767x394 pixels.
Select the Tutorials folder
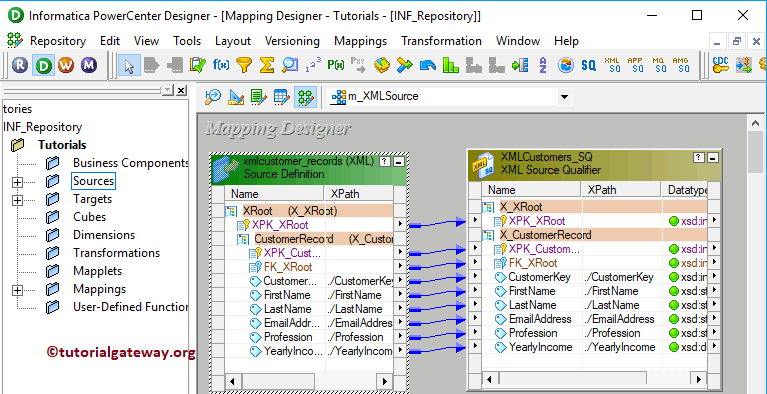(x=62, y=145)
